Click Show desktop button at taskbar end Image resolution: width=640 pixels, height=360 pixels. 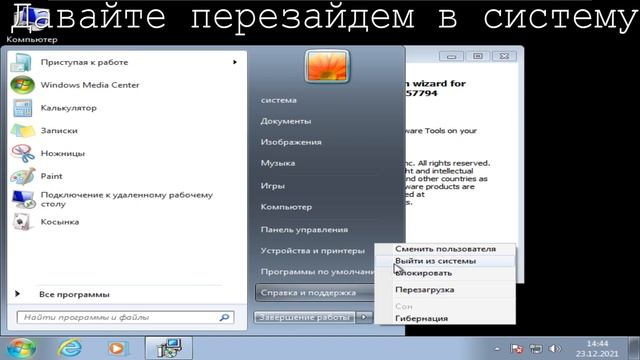click(x=634, y=348)
